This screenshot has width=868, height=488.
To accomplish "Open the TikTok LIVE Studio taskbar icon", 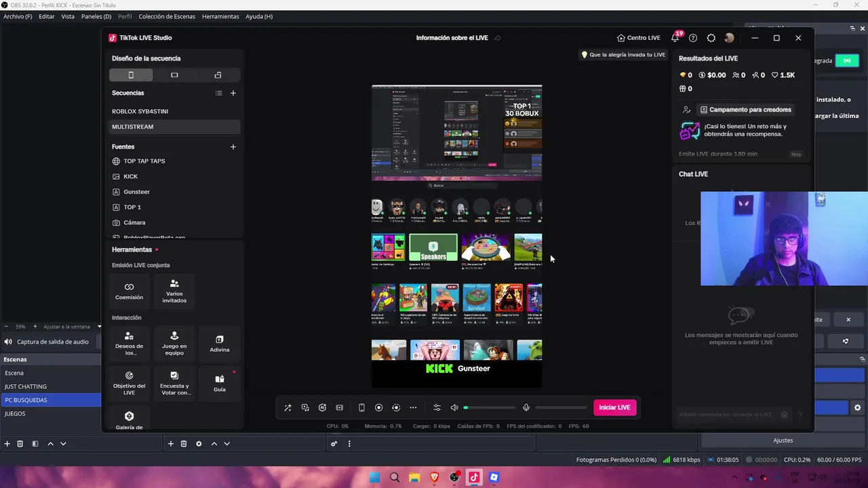I will coord(474,477).
